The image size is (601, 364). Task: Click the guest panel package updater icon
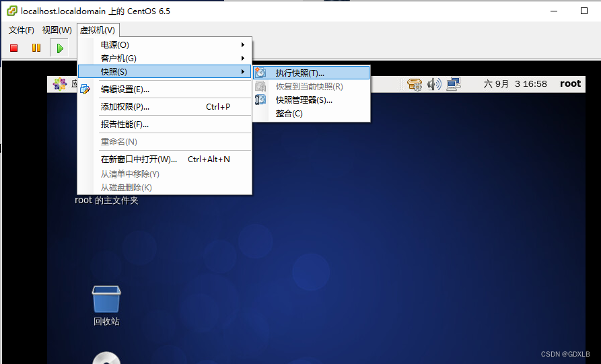[x=415, y=84]
